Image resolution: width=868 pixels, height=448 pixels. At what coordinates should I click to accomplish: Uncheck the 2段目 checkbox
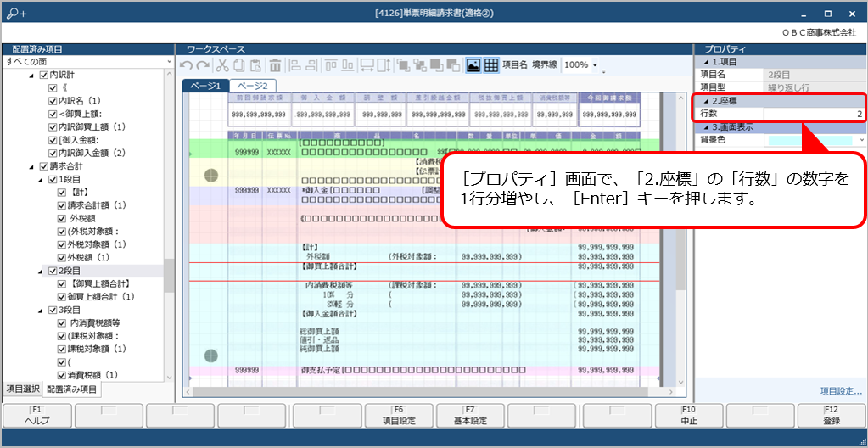(x=53, y=271)
